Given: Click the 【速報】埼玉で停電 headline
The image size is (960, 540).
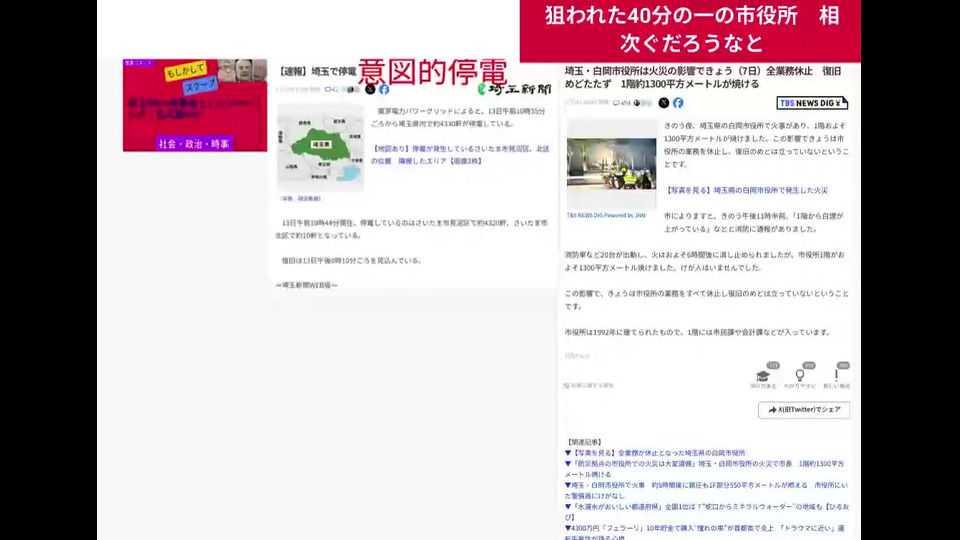Looking at the screenshot, I should (x=316, y=72).
